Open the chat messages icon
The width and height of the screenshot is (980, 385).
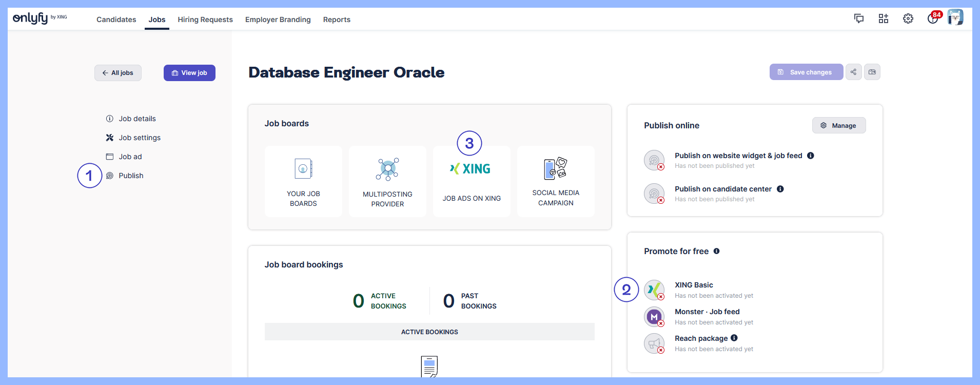(x=858, y=19)
